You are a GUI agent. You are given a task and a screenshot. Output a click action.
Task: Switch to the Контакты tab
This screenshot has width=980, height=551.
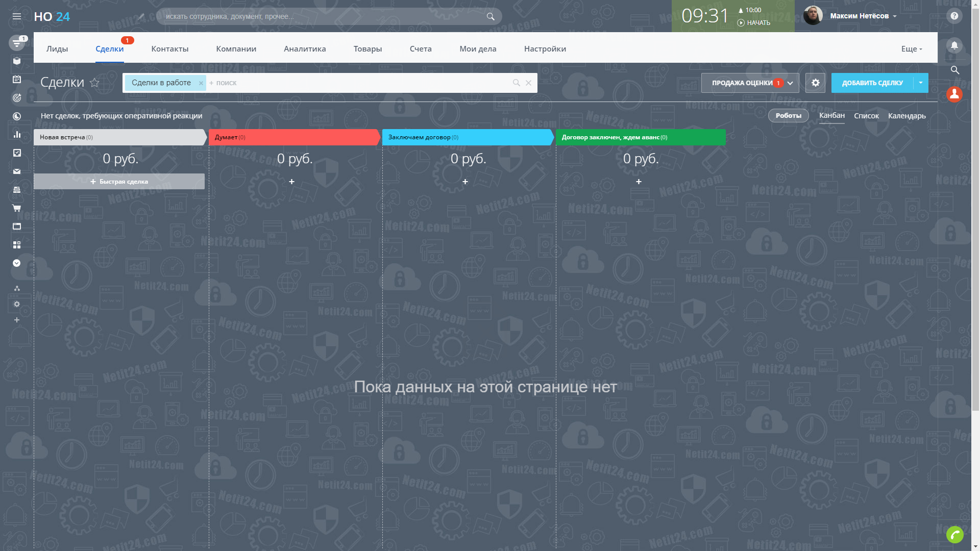click(x=169, y=49)
